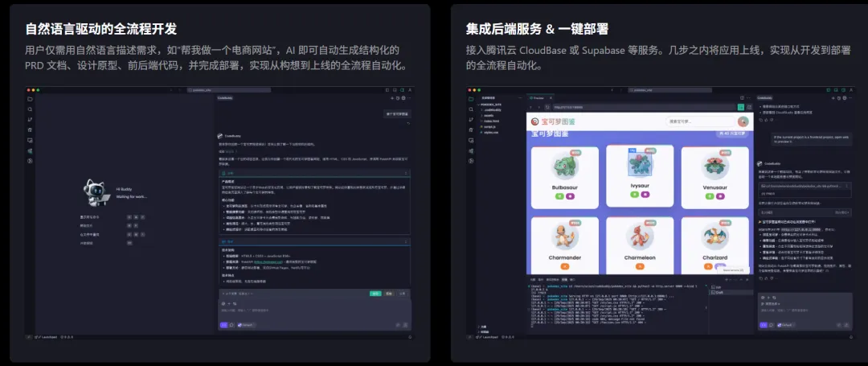
Task: Click send icon in left screenshot chat box
Action: pos(405,325)
